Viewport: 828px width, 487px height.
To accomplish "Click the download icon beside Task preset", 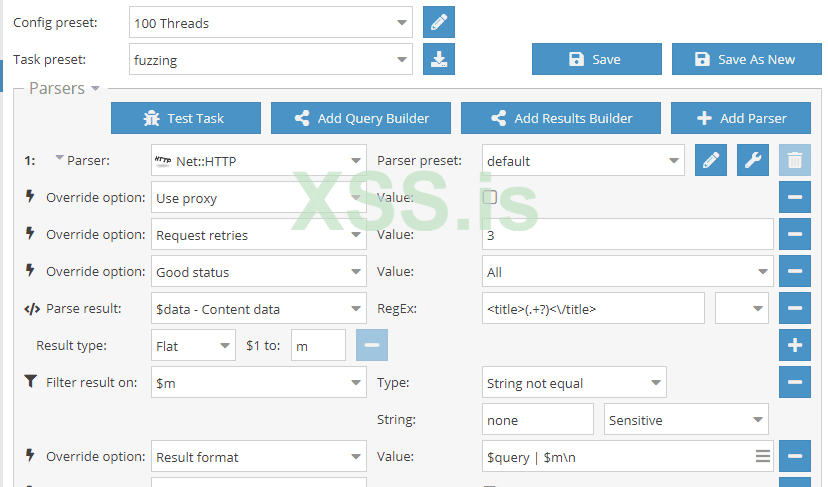I will 438,59.
